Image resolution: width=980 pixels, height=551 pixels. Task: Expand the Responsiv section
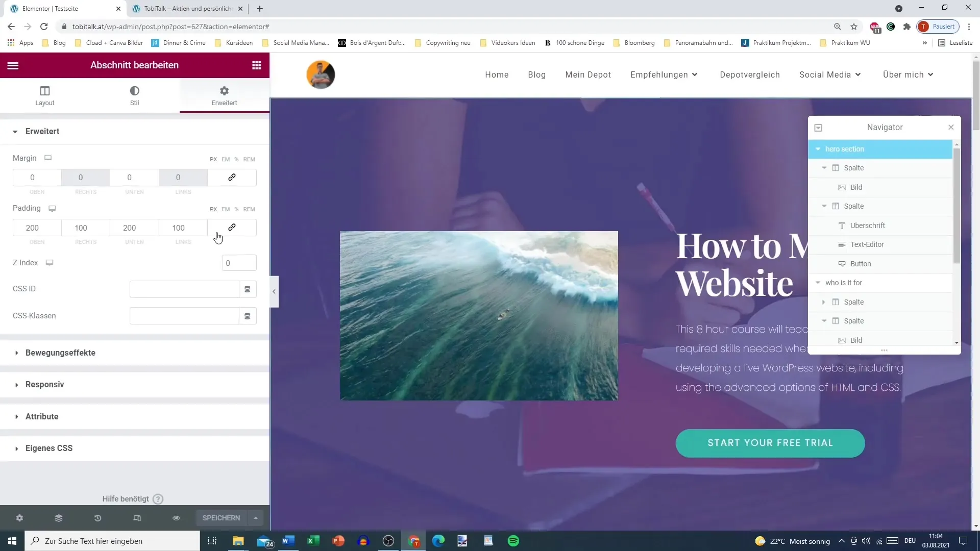point(44,384)
